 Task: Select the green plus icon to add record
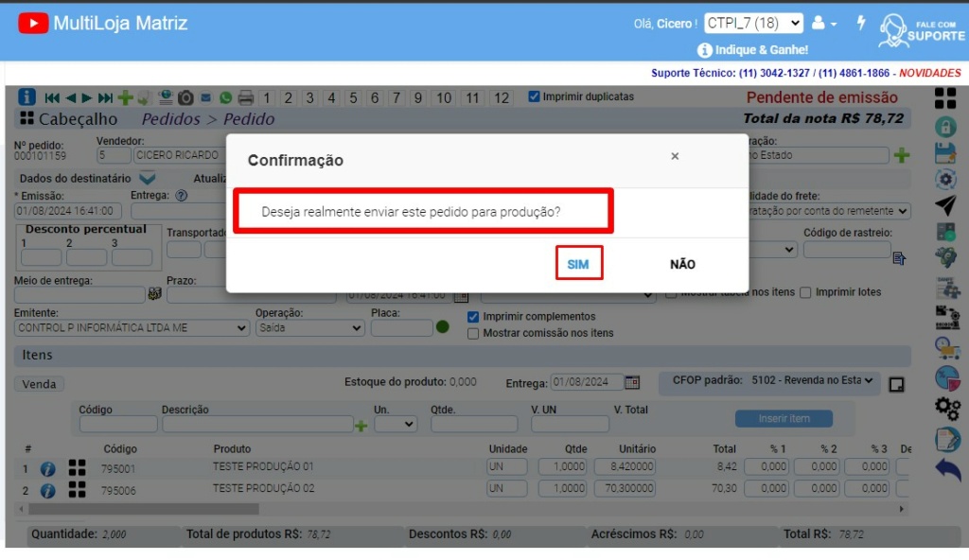126,96
